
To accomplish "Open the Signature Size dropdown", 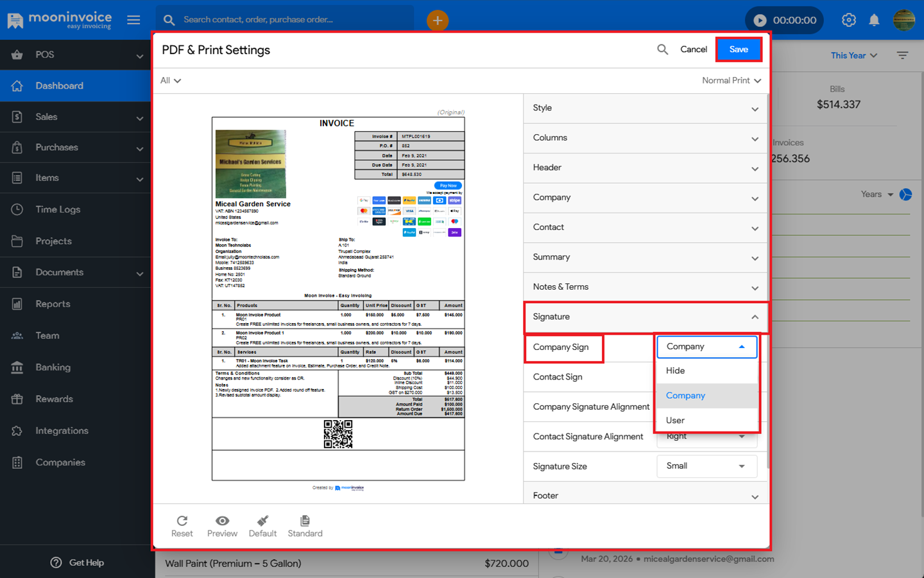I will (706, 466).
